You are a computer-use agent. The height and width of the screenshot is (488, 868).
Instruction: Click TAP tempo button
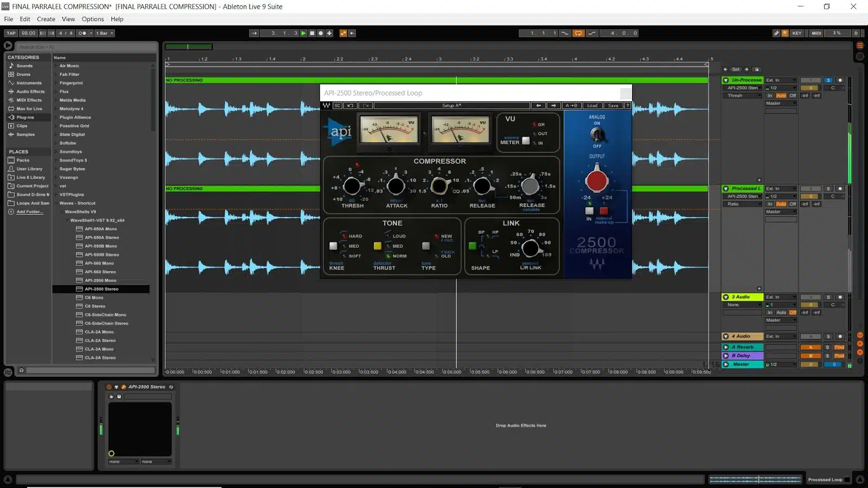coord(11,33)
